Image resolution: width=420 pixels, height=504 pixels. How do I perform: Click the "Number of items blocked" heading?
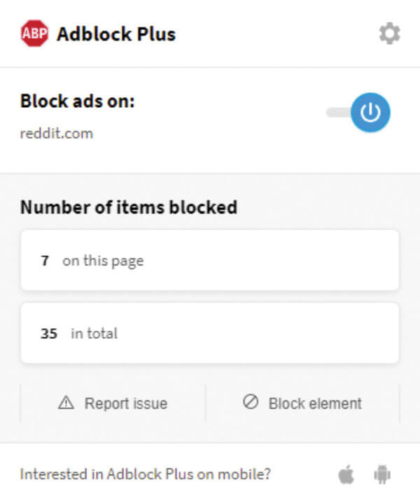coord(128,207)
